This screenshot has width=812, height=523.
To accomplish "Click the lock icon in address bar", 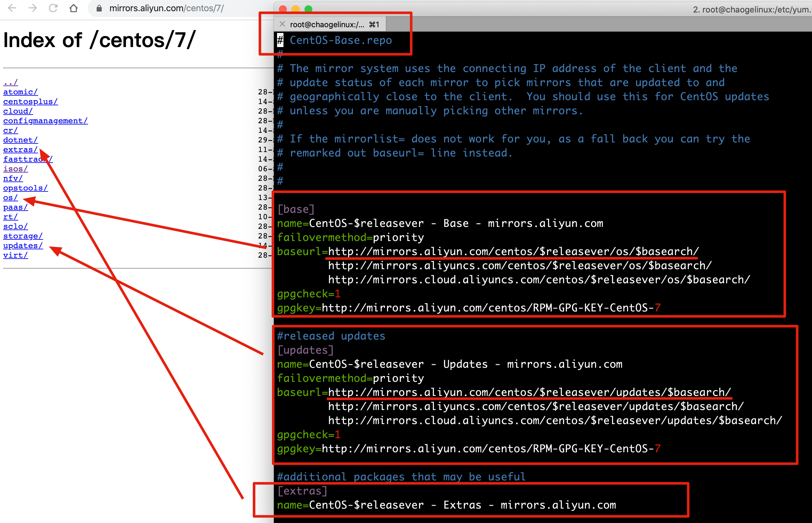I will pos(99,9).
